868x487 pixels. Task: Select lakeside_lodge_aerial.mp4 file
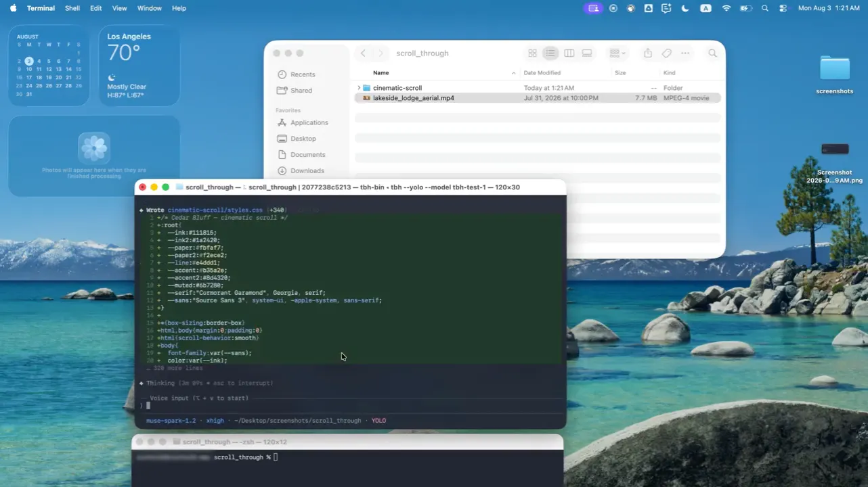(538, 98)
